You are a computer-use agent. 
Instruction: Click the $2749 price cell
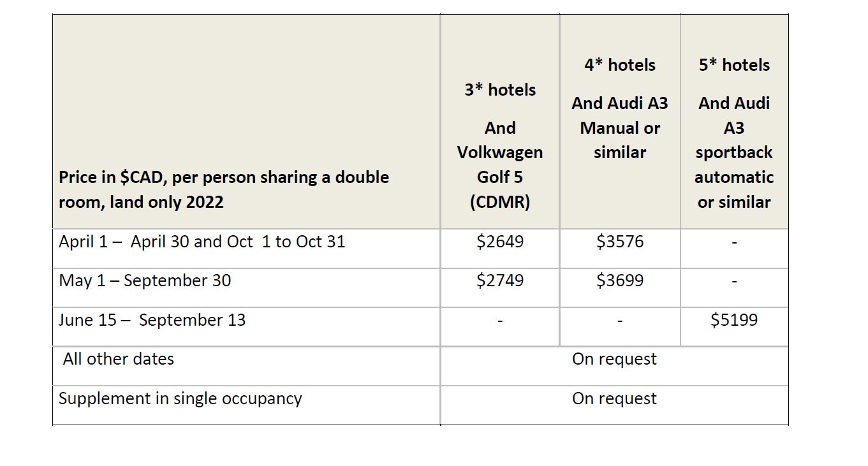(x=500, y=281)
